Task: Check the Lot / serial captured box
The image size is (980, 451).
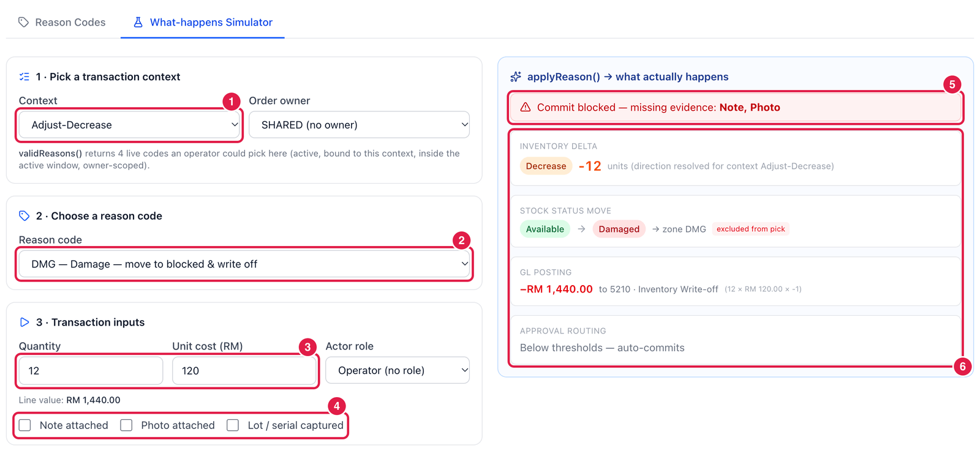Action: tap(233, 425)
